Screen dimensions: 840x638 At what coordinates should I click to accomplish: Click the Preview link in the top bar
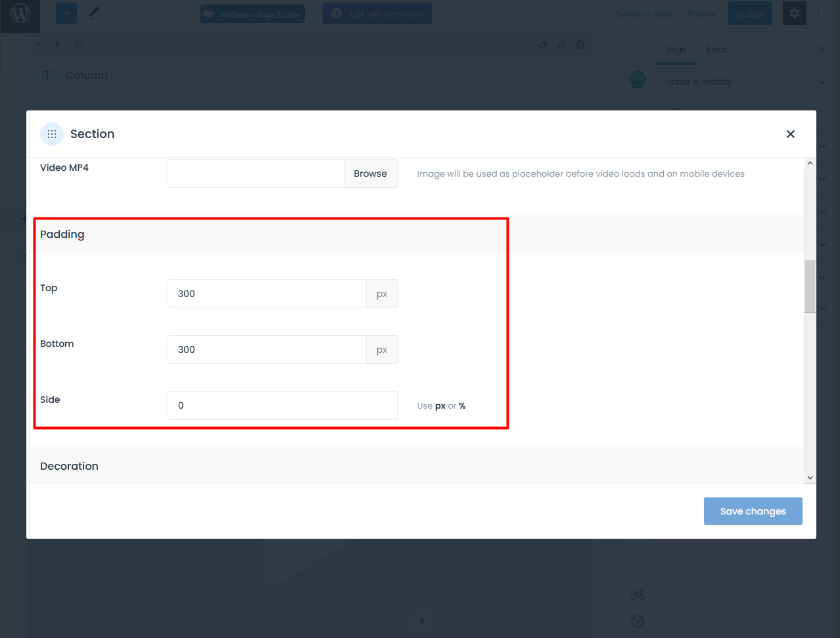click(701, 14)
